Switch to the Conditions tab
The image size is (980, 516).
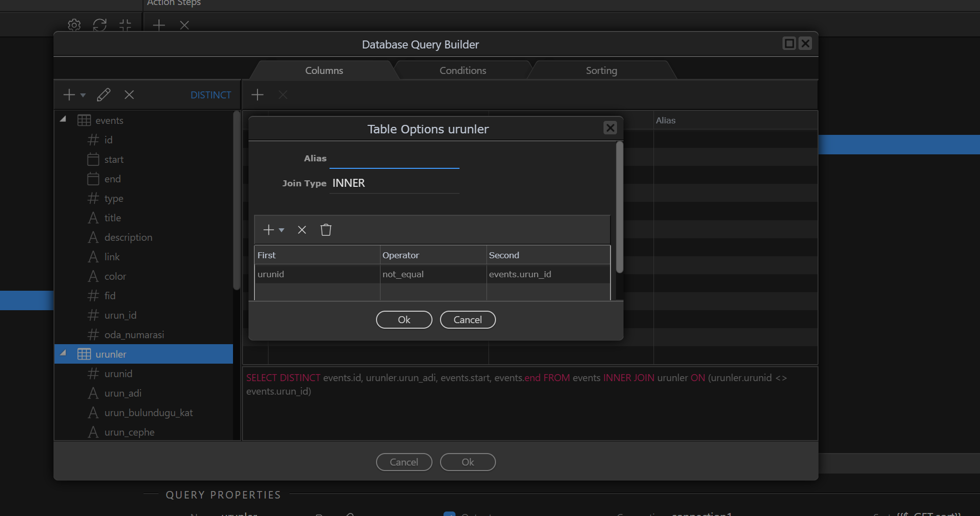(x=462, y=70)
